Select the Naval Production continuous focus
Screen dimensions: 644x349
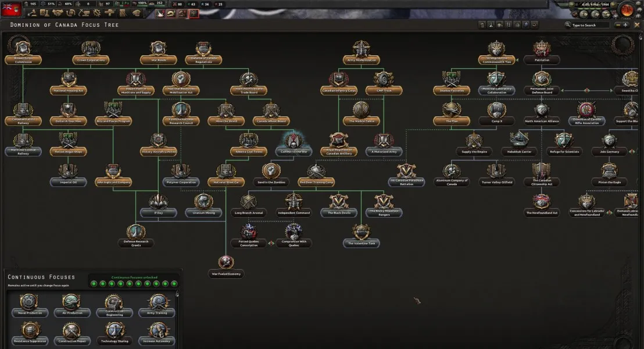click(30, 305)
